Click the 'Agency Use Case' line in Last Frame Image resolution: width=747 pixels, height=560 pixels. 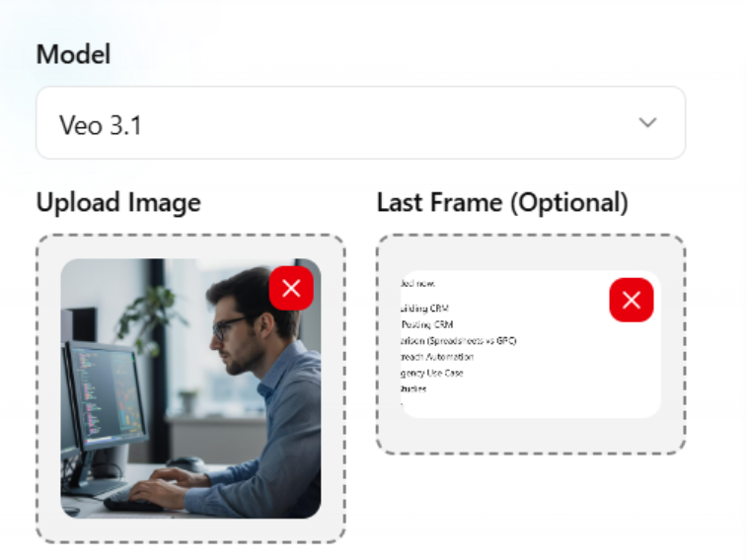[432, 373]
